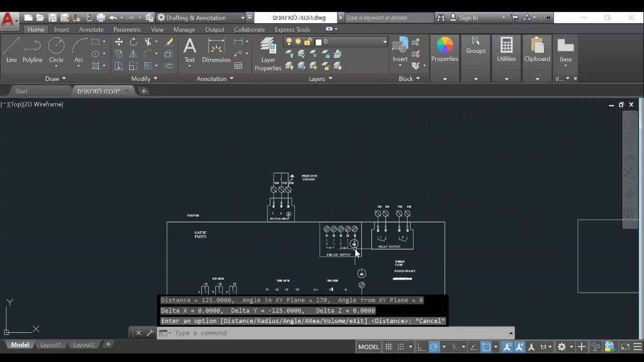Switch to the Parametric ribbon tab

coord(127,29)
